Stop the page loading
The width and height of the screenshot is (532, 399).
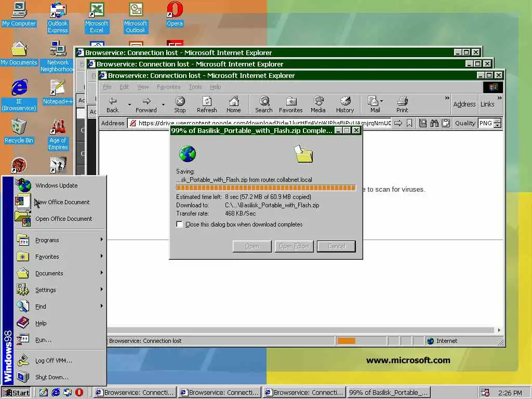[x=180, y=104]
